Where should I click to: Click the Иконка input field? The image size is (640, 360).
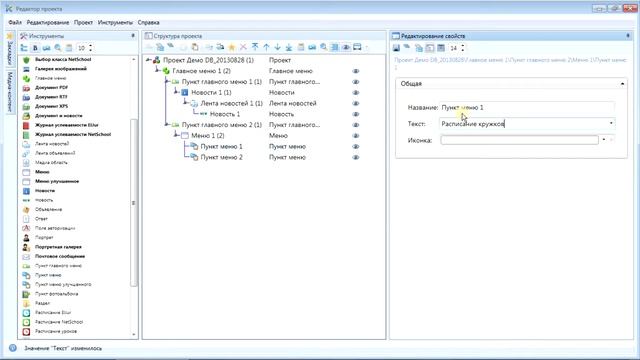pyautogui.click(x=519, y=140)
